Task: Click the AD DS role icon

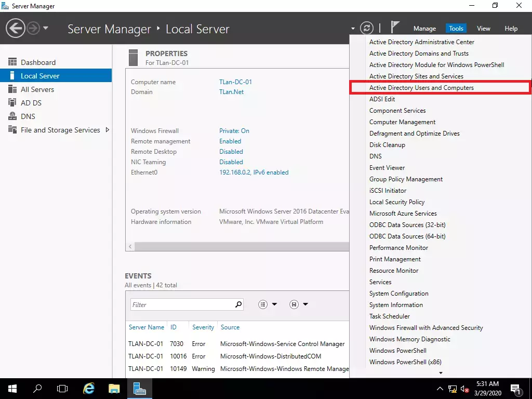Action: (x=12, y=102)
